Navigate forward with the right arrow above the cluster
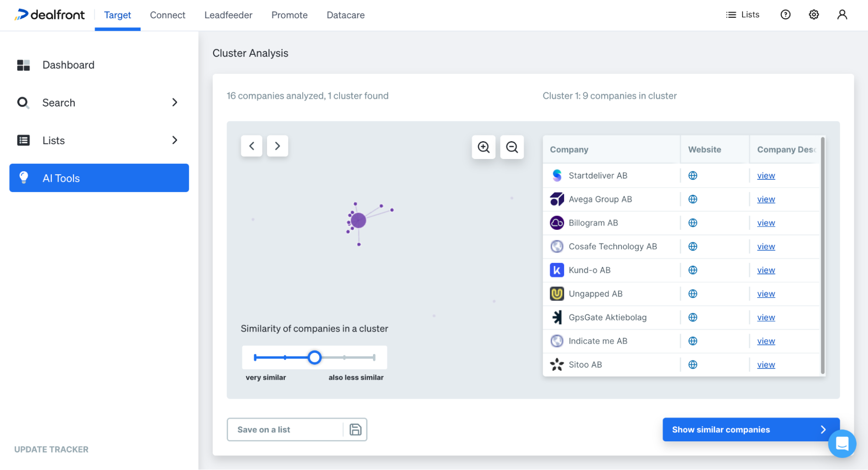868x470 pixels. click(277, 146)
